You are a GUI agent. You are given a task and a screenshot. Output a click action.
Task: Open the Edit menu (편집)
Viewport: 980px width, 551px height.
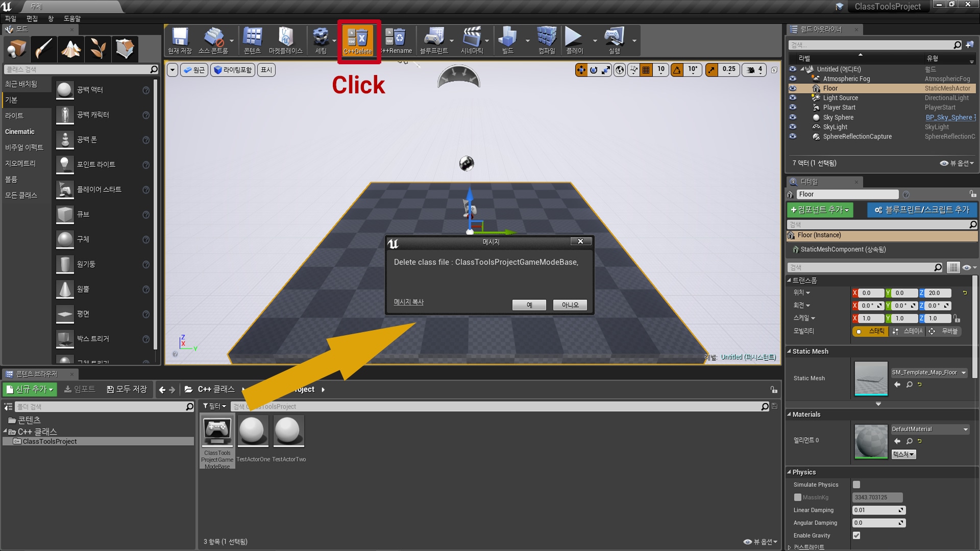coord(32,18)
